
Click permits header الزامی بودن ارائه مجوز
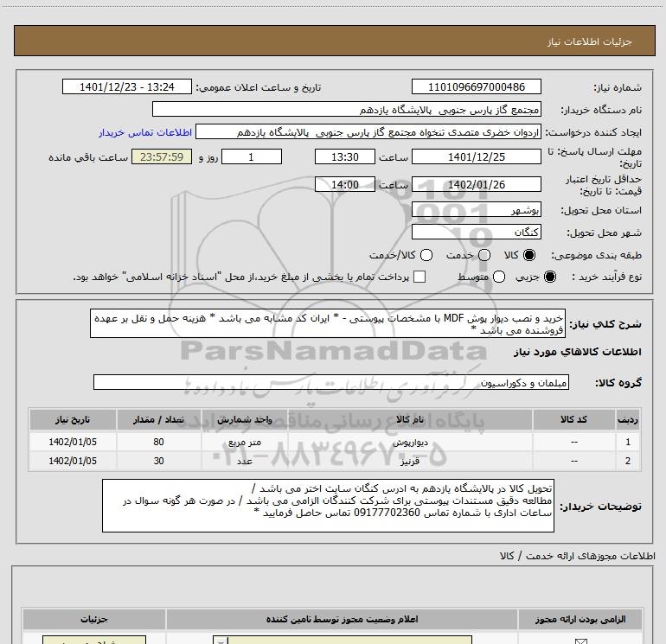click(x=580, y=620)
